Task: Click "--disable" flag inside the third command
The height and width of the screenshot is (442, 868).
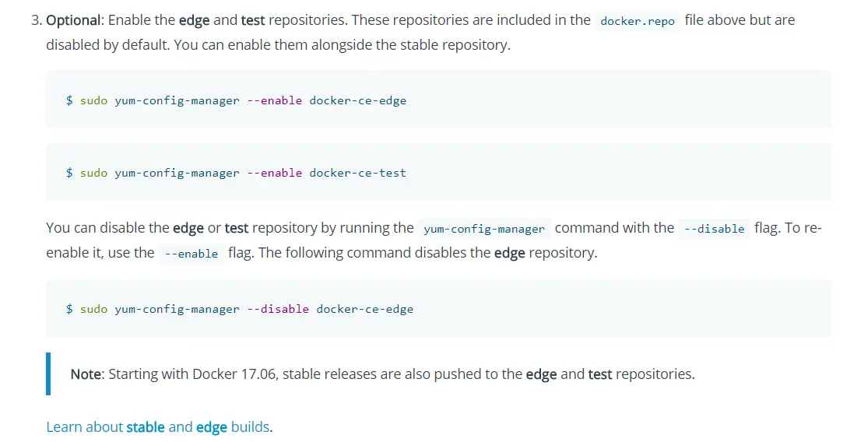Action: 278,309
